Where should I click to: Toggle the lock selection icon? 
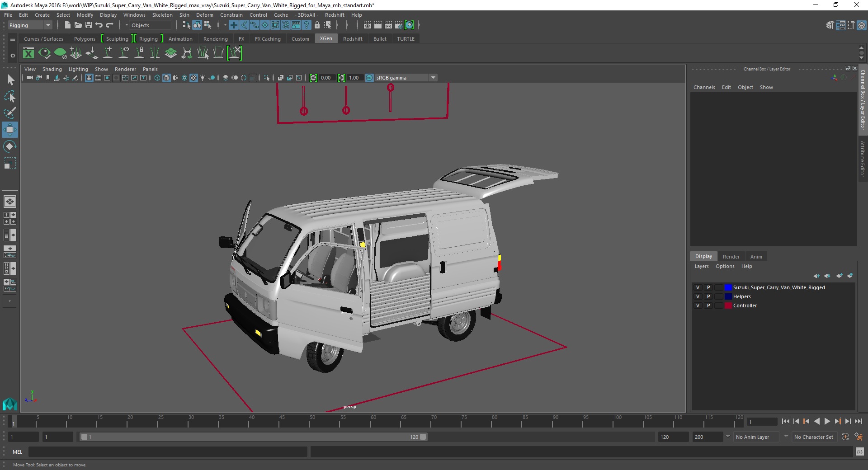[x=317, y=25]
